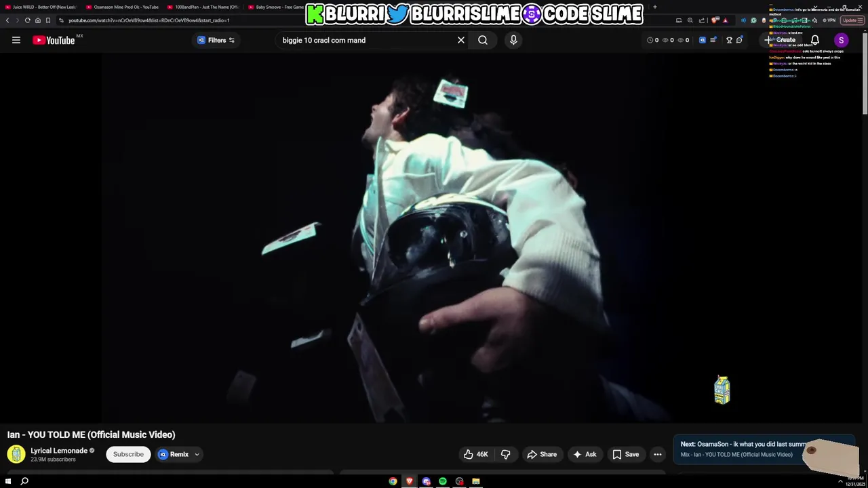868x488 pixels.
Task: Open YouTube notifications bell
Action: click(815, 40)
